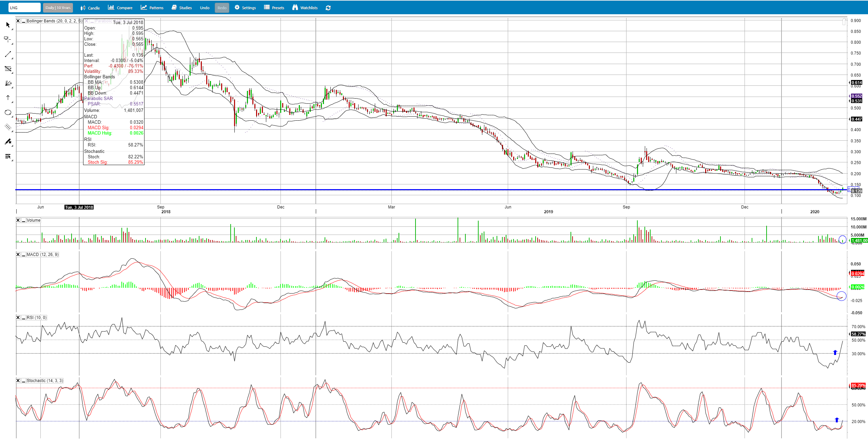Click the 2020 year label on time axis
Viewport: 868px width, 440px height.
click(815, 212)
